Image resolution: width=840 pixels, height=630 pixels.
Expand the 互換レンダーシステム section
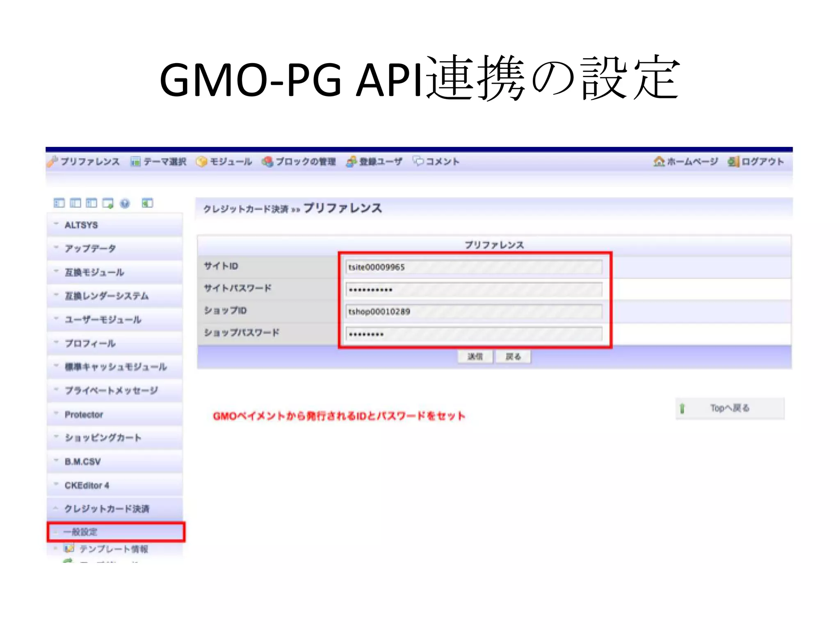point(115,296)
